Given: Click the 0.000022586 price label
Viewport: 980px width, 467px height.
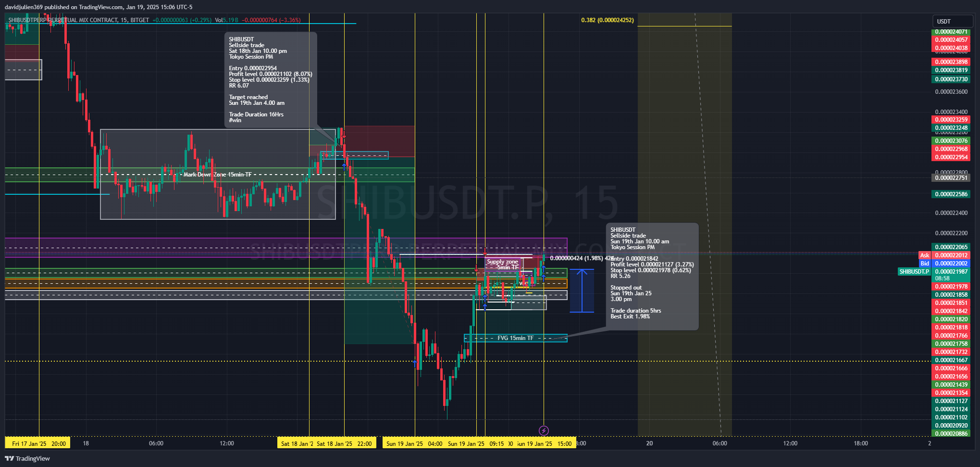Looking at the screenshot, I should [951, 194].
